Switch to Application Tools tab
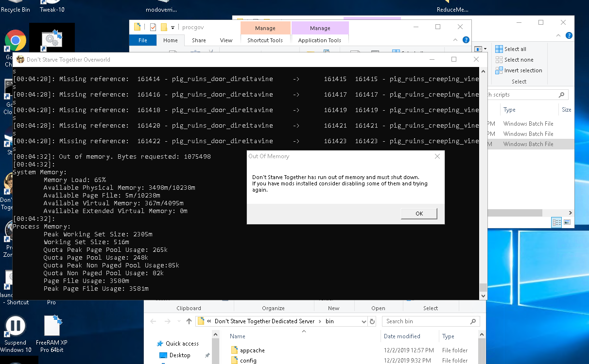Image resolution: width=589 pixels, height=364 pixels. click(x=319, y=40)
